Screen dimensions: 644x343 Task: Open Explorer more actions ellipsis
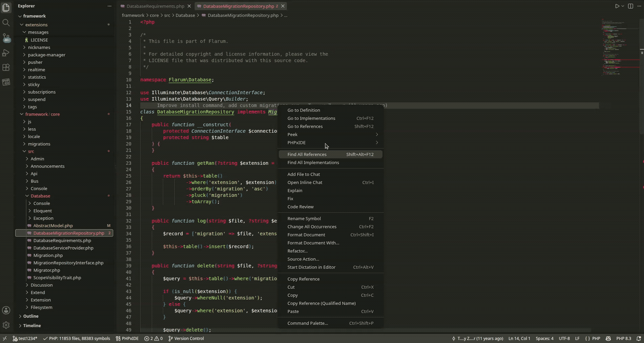tap(109, 6)
